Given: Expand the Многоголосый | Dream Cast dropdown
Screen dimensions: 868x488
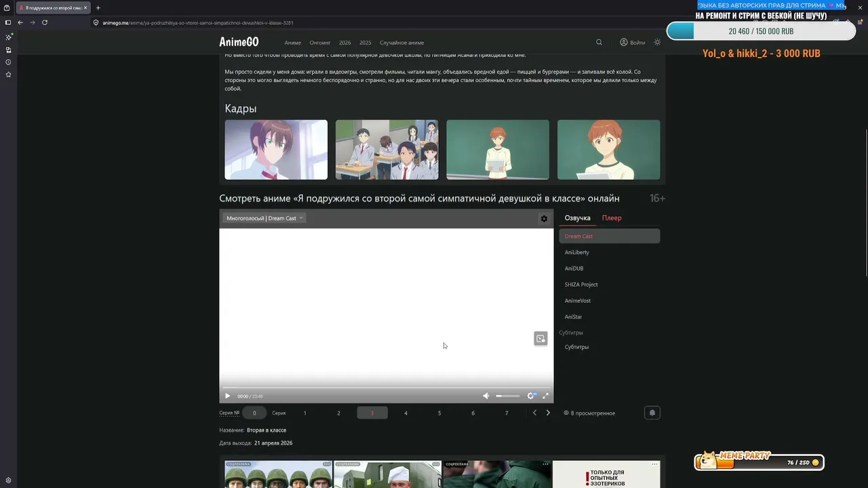Looking at the screenshot, I should [x=264, y=218].
